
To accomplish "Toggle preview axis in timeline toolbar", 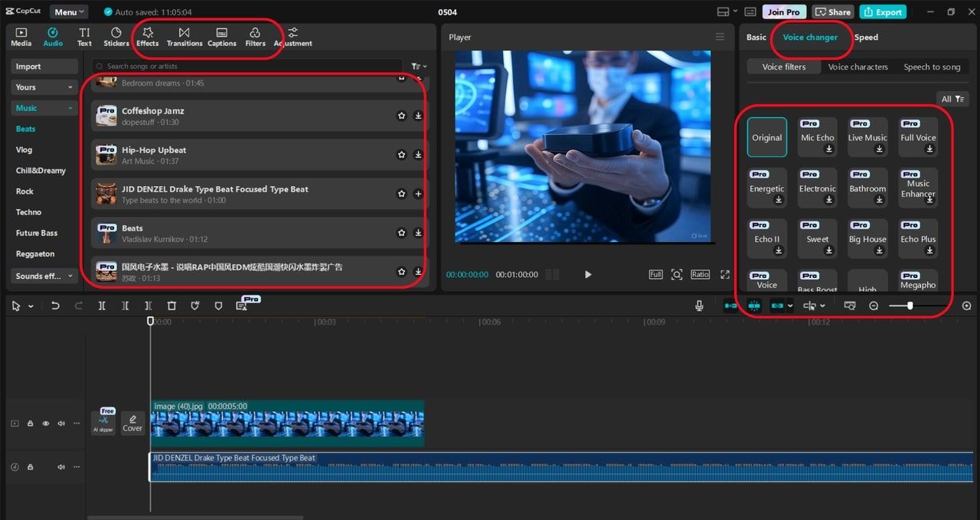I will (809, 306).
